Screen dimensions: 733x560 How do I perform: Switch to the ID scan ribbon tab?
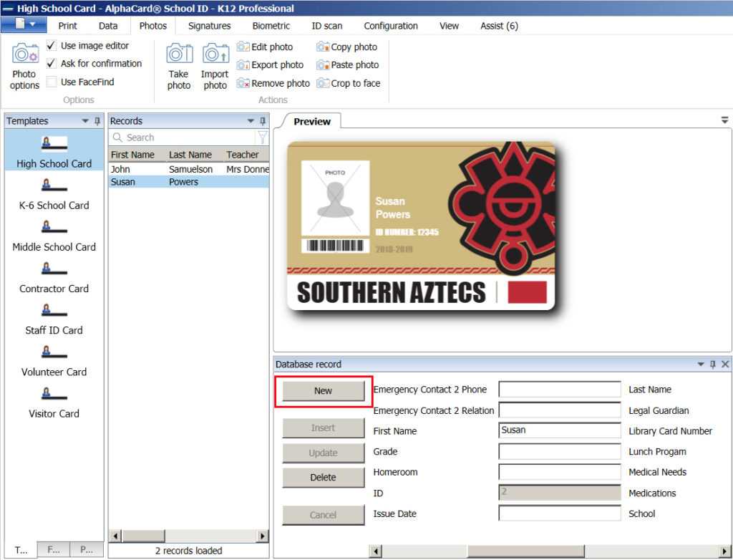click(x=326, y=26)
